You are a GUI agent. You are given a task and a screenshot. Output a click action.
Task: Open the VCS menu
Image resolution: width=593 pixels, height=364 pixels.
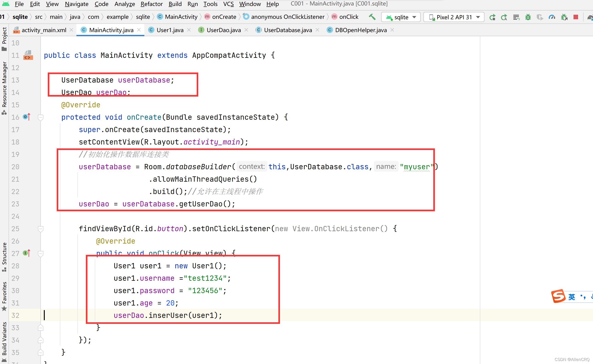click(x=228, y=4)
